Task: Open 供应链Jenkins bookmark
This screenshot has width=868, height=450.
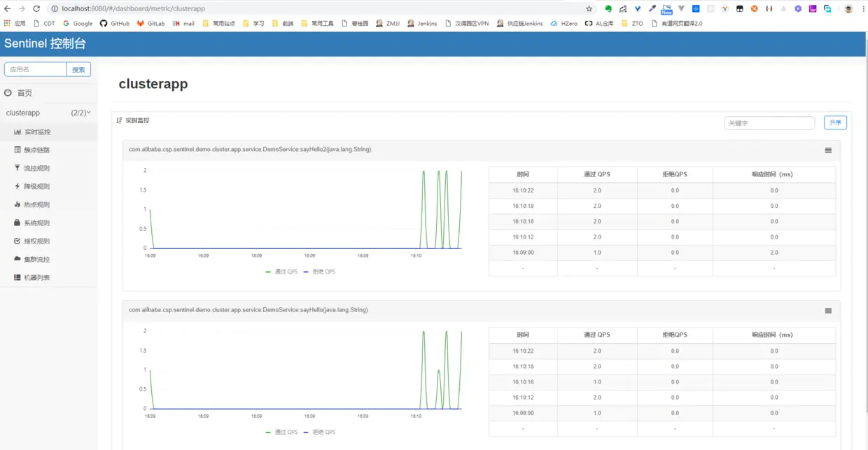Action: (x=520, y=23)
